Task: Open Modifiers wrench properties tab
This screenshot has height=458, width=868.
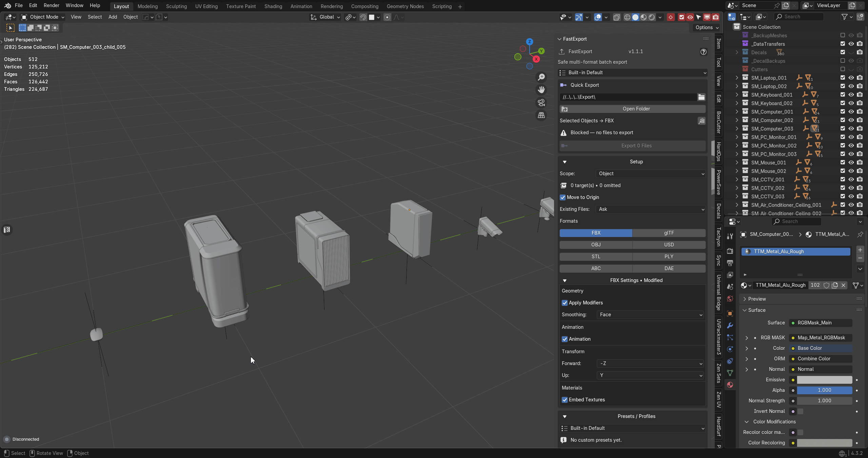Action: pyautogui.click(x=730, y=325)
